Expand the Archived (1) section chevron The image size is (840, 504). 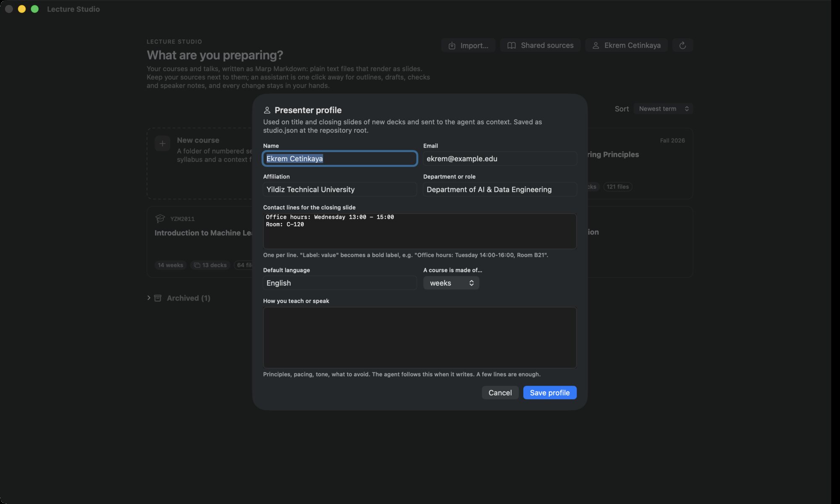click(x=149, y=298)
